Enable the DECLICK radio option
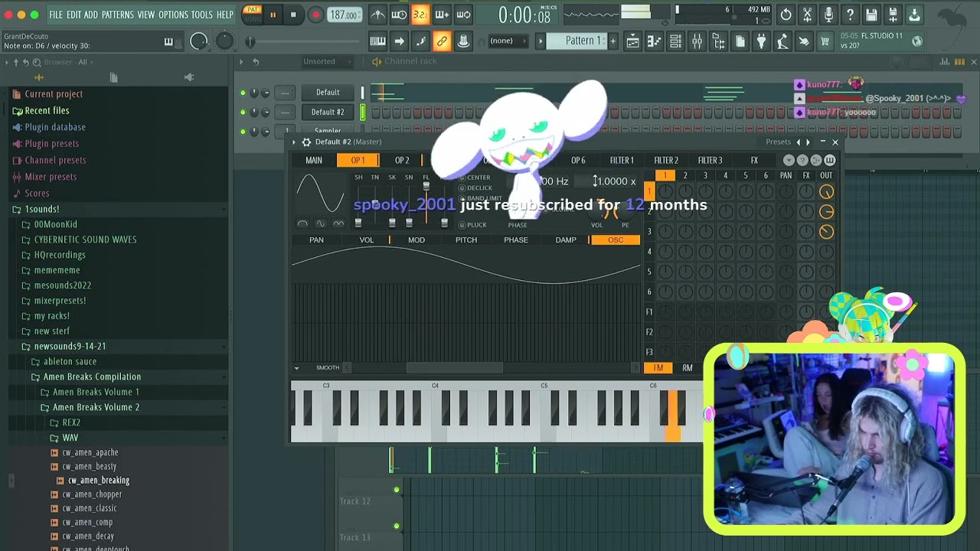The height and width of the screenshot is (551, 980). (462, 188)
